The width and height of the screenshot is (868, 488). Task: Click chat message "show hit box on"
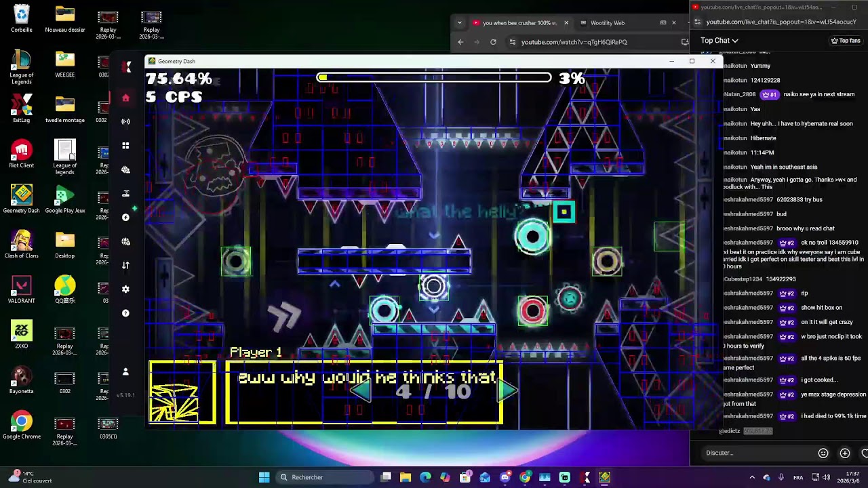(822, 308)
